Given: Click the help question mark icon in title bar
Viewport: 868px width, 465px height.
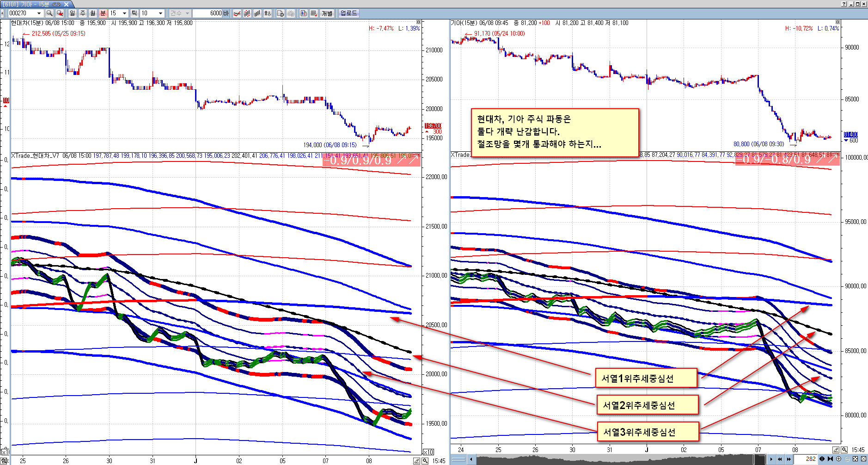Looking at the screenshot, I should [844, 4].
